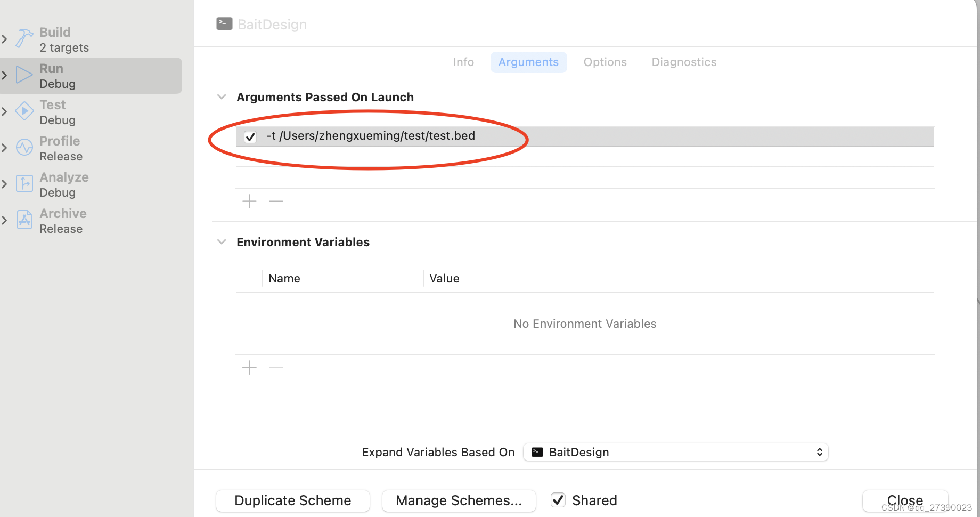Select the Analyze icon in sidebar

point(24,183)
